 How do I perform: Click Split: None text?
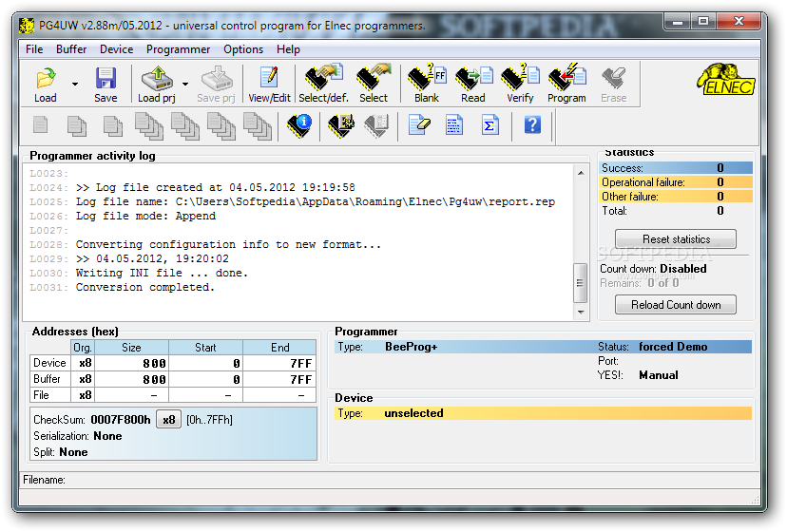(61, 452)
